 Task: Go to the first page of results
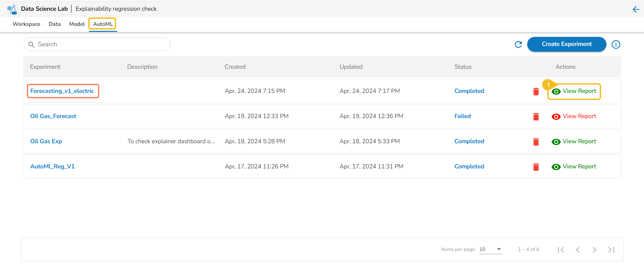(561, 250)
